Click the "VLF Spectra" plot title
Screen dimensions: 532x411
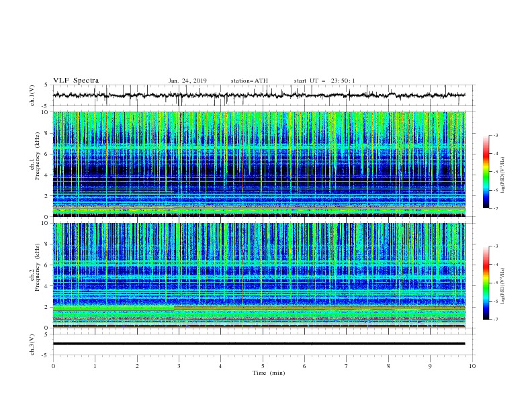76,81
